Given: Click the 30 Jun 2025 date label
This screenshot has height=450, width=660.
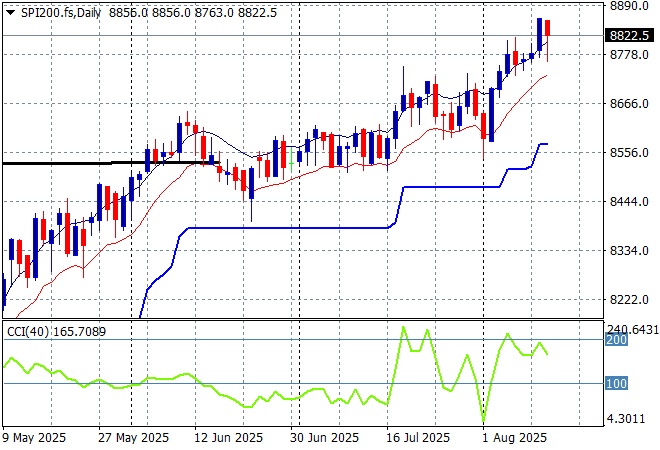Looking at the screenshot, I should click(324, 438).
